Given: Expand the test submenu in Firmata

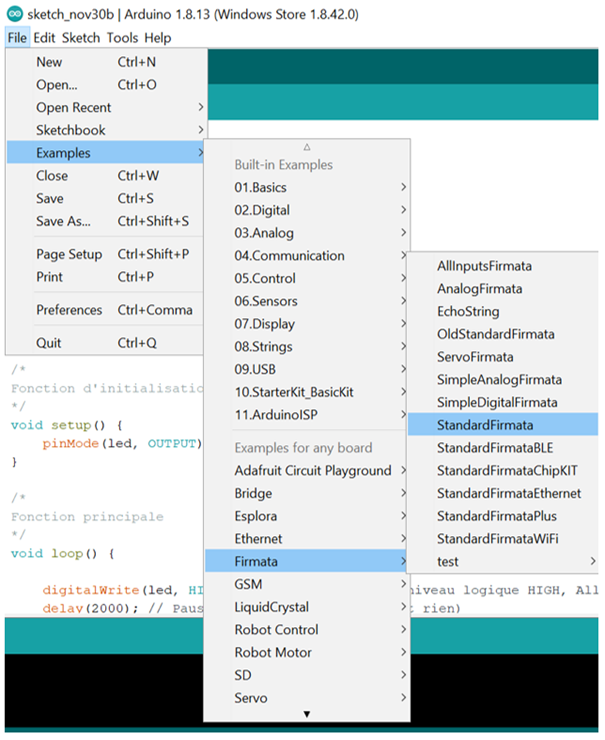Looking at the screenshot, I should pyautogui.click(x=448, y=562).
